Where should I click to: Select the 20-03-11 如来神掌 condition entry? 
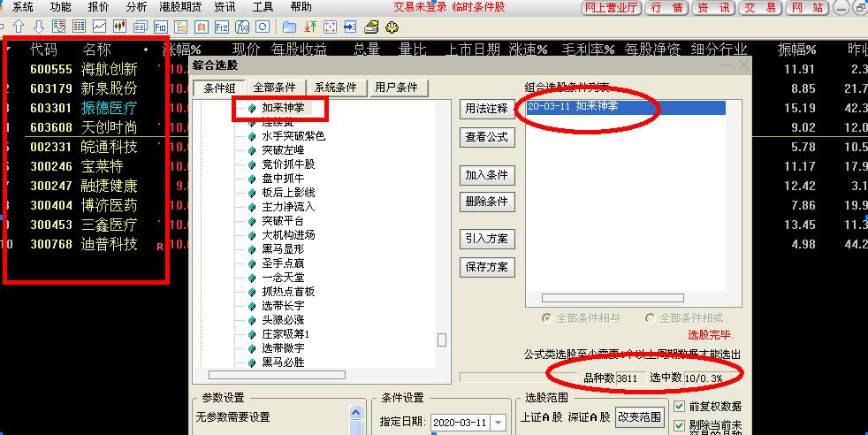pyautogui.click(x=626, y=107)
